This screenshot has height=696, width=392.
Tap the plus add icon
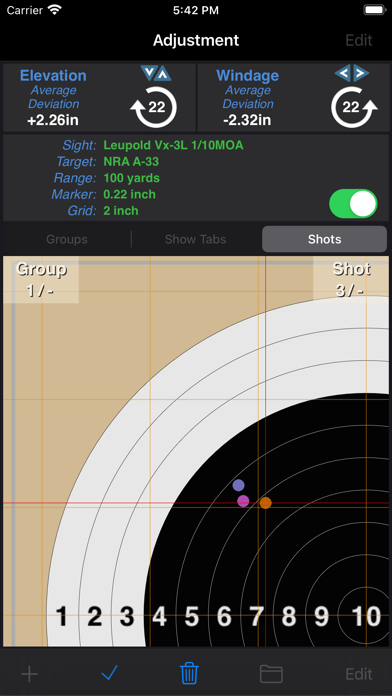[29, 674]
